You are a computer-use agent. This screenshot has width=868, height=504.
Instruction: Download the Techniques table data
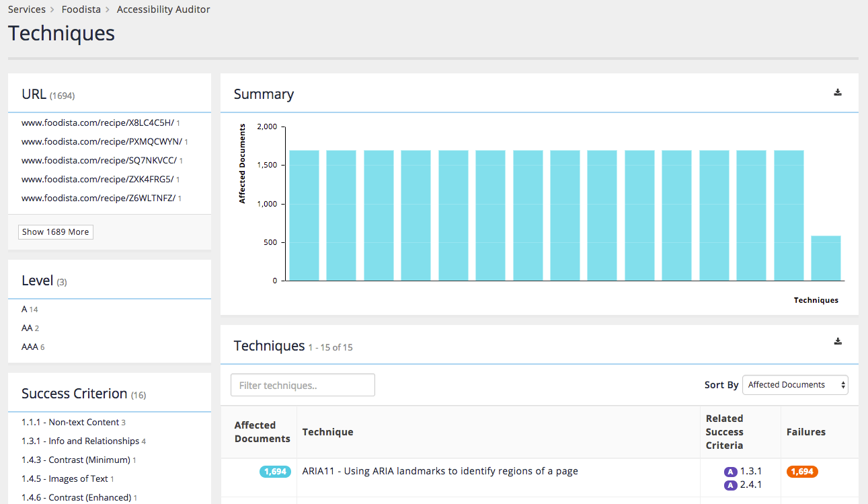point(838,341)
